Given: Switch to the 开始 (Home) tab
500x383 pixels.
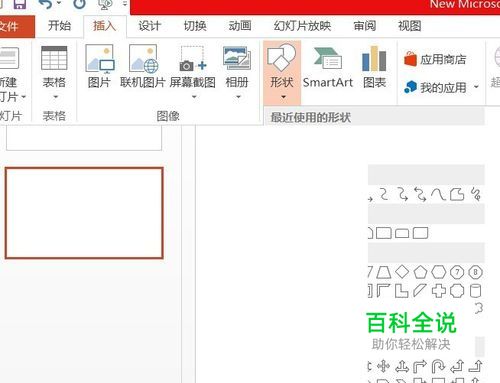Looking at the screenshot, I should coord(59,26).
